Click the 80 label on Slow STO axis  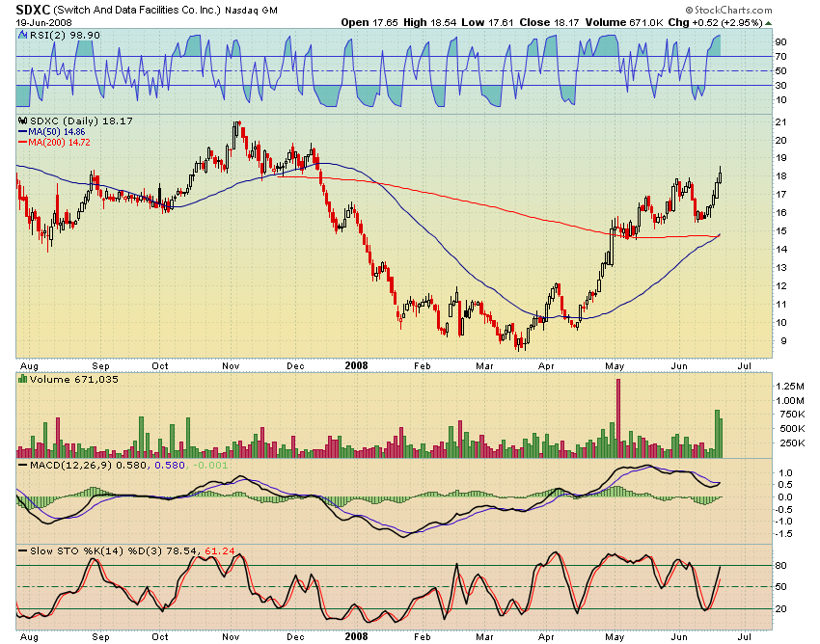pos(781,566)
